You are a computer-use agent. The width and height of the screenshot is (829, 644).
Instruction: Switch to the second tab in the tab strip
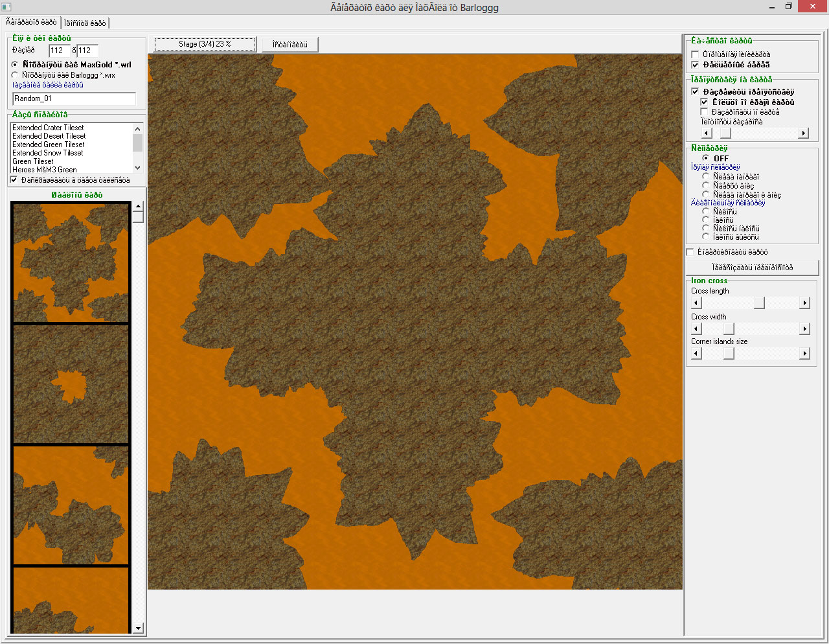coord(85,23)
